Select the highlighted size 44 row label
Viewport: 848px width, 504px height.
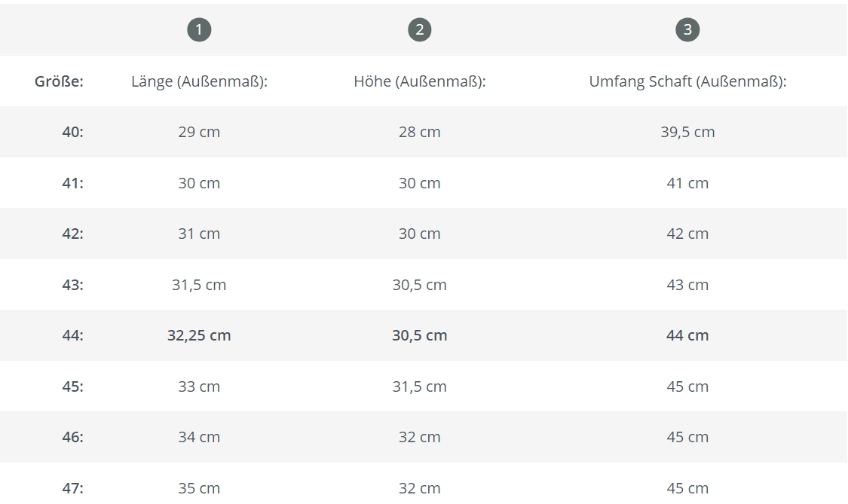pos(72,335)
